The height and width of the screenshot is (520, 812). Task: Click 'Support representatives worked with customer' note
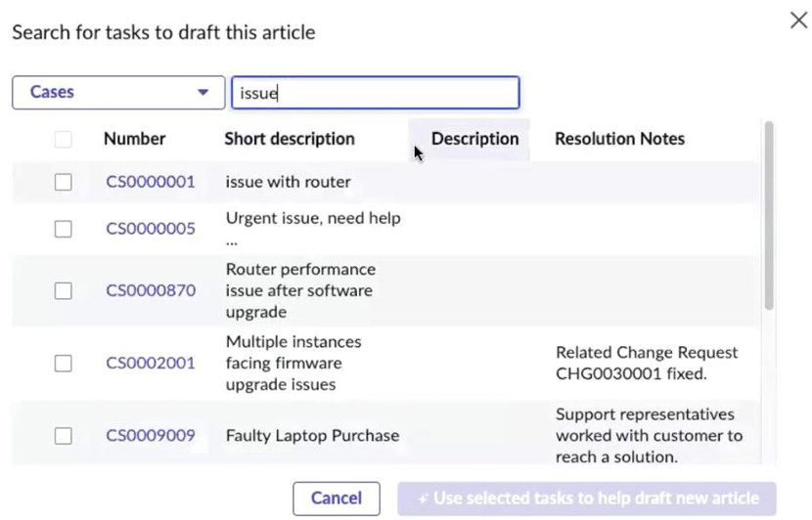650,436
